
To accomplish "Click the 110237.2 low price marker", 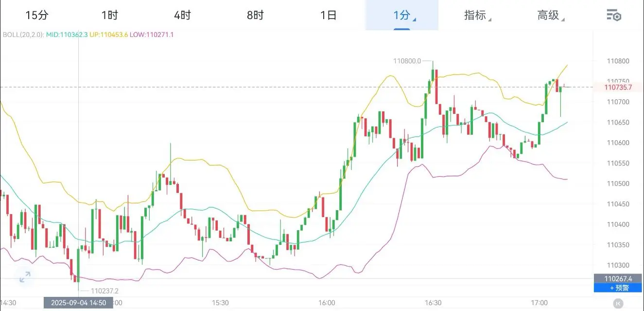I will click(x=105, y=291).
